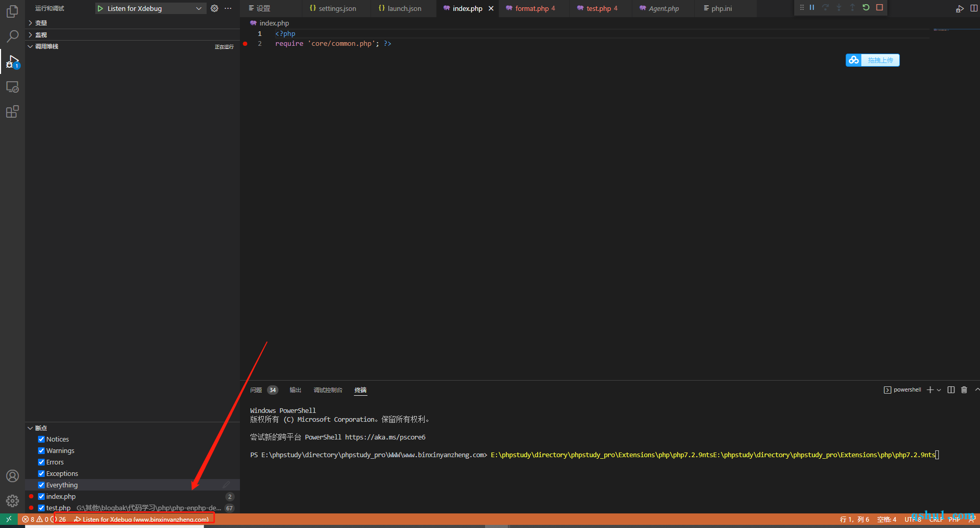
Task: Restart the debug session
Action: point(866,7)
